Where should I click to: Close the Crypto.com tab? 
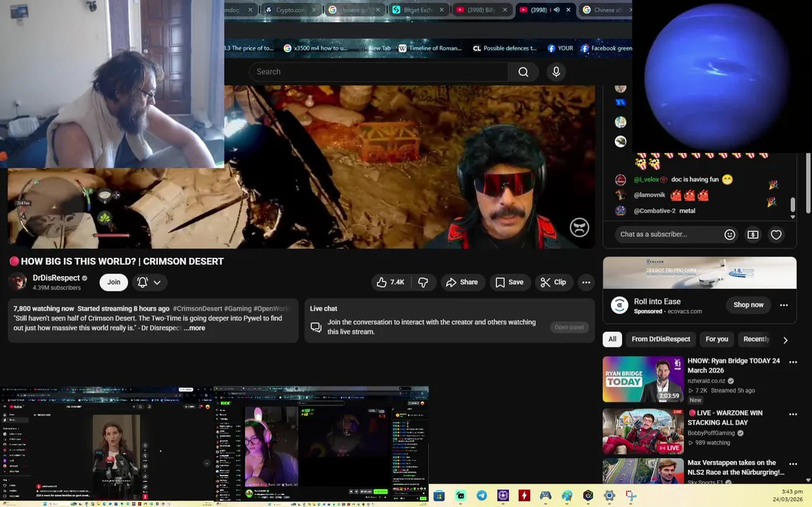click(314, 10)
